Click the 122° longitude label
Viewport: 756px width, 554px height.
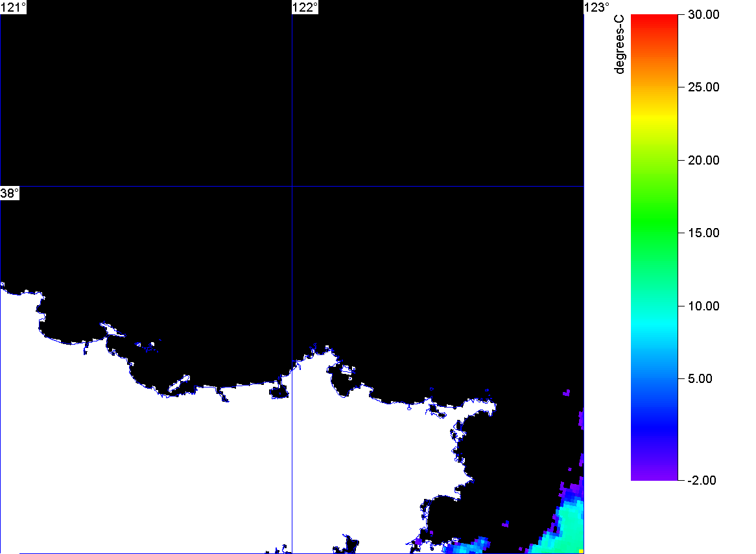tap(305, 7)
